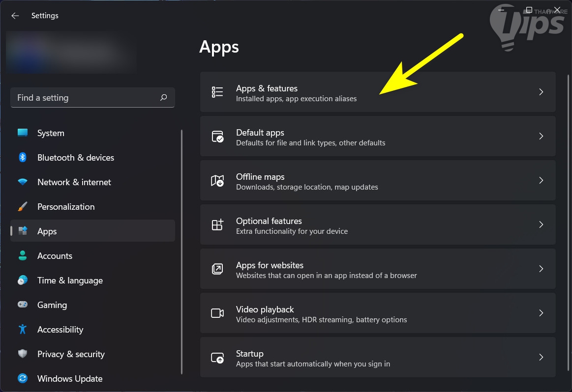Expand Video playback with its chevron
The height and width of the screenshot is (392, 572).
(x=541, y=313)
